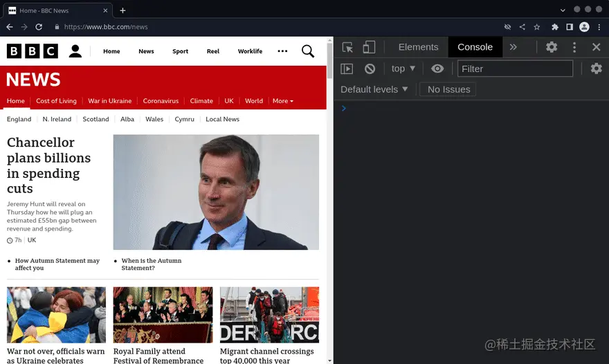Clear the console

(370, 69)
